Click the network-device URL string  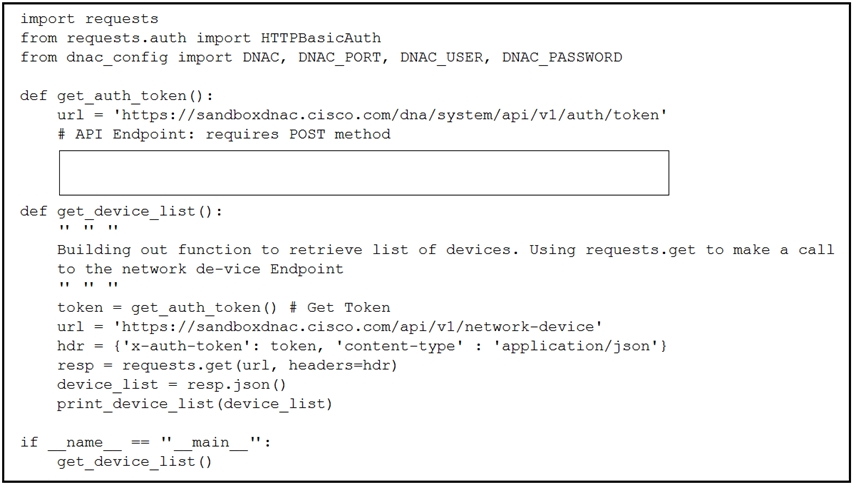point(358,327)
